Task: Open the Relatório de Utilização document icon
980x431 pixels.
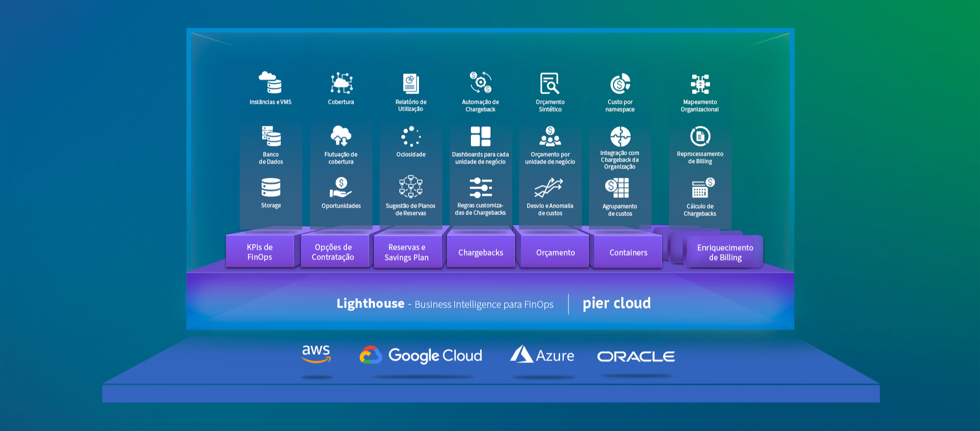Action: coord(411,83)
